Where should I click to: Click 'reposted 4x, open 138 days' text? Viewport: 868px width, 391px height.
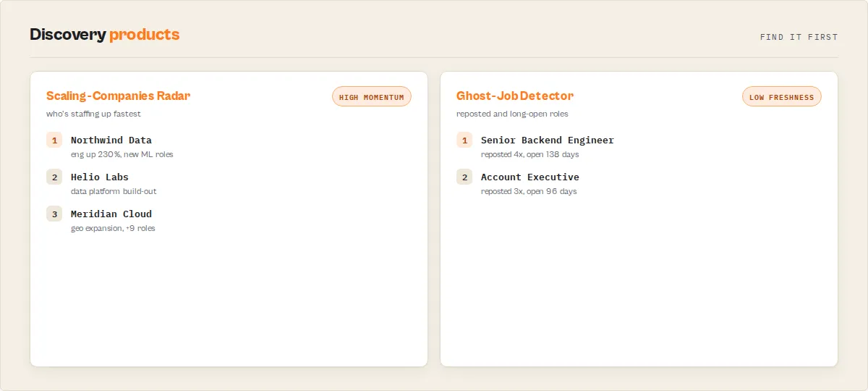[x=530, y=154]
